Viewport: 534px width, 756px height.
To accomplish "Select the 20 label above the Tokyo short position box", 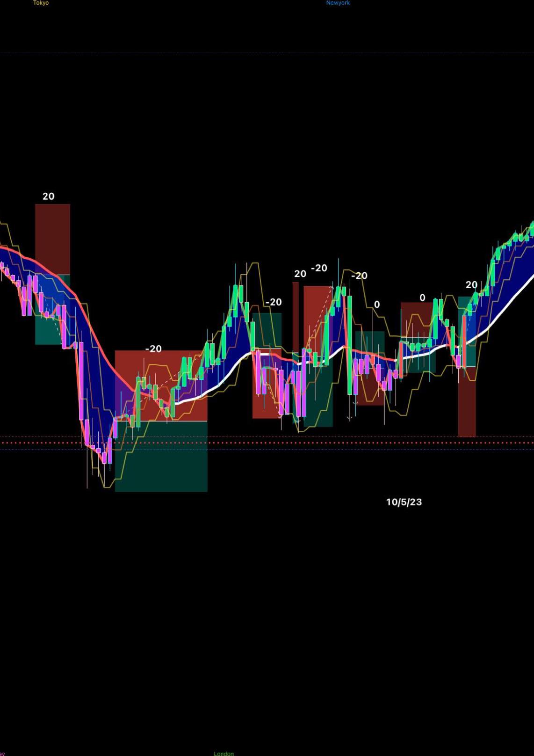I will (x=48, y=196).
